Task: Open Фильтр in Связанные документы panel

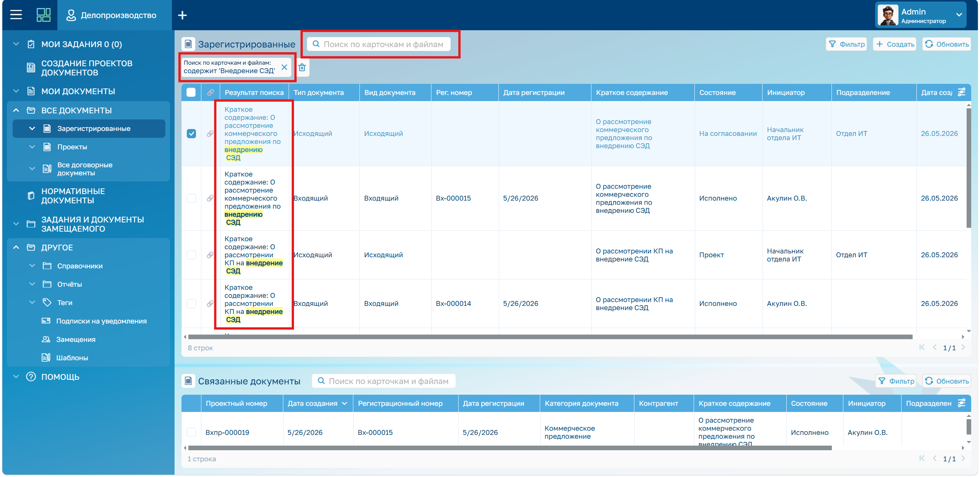Action: click(896, 381)
